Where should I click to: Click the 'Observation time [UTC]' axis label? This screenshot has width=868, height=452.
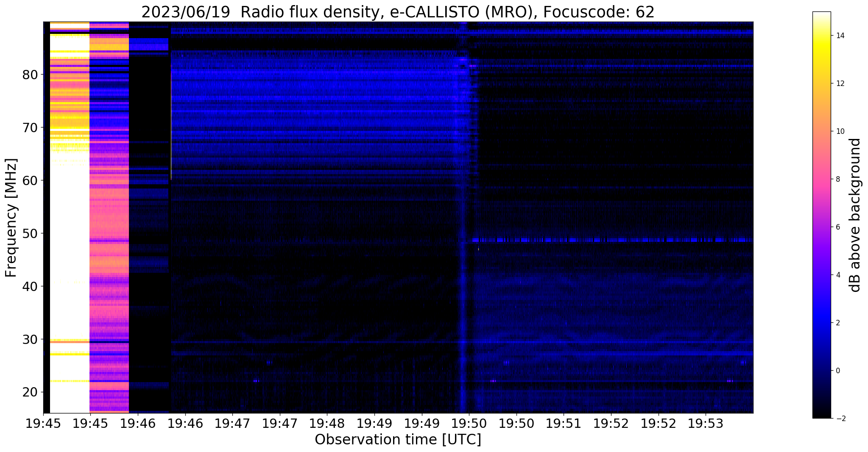click(x=398, y=440)
